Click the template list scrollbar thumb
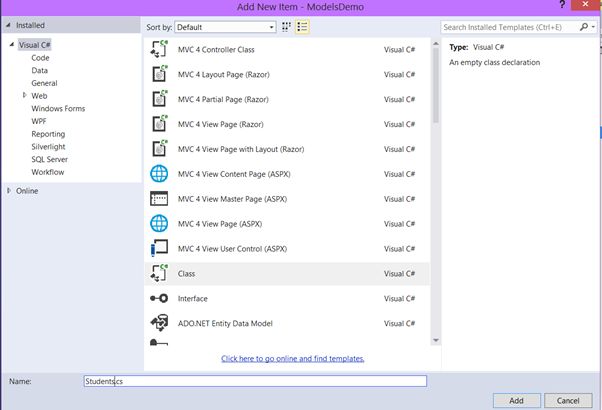Image resolution: width=602 pixels, height=410 pixels. tap(436, 85)
